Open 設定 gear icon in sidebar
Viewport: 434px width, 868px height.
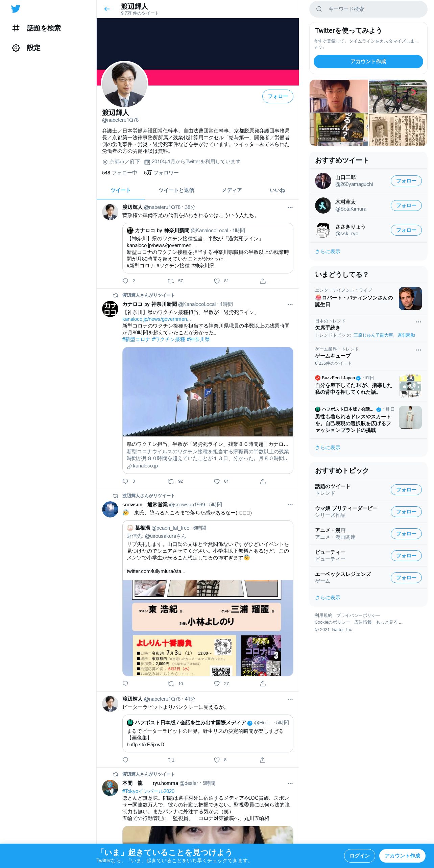click(16, 48)
